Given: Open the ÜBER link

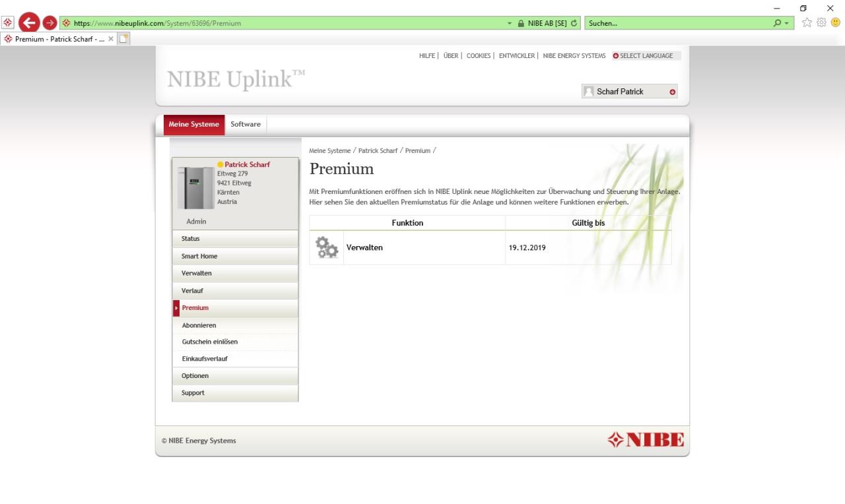Looking at the screenshot, I should pyautogui.click(x=451, y=56).
